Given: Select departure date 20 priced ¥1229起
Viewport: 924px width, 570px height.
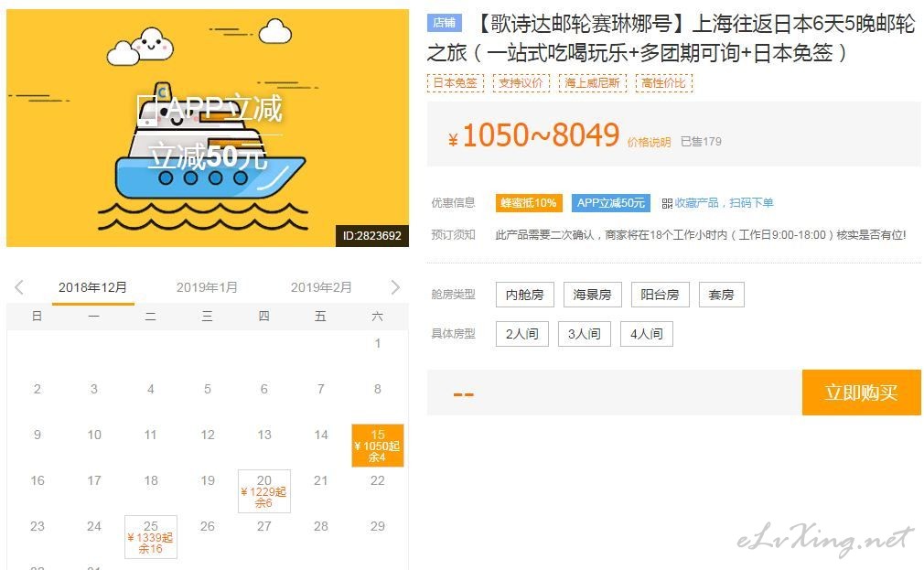Looking at the screenshot, I should (264, 491).
